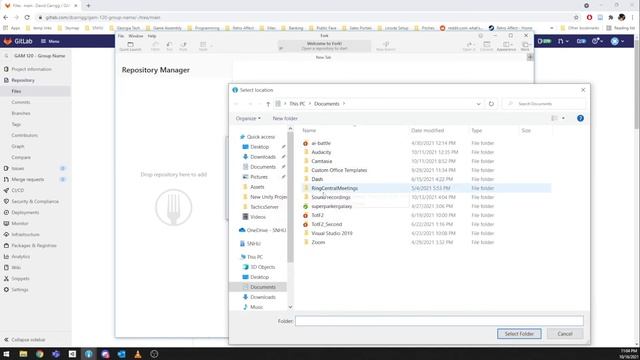Image resolution: width=640 pixels, height=360 pixels.
Task: Open the GitLab user avatar menu
Action: (x=617, y=41)
